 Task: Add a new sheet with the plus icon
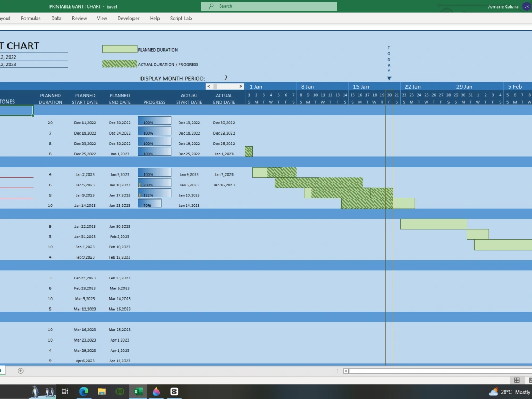tap(21, 371)
